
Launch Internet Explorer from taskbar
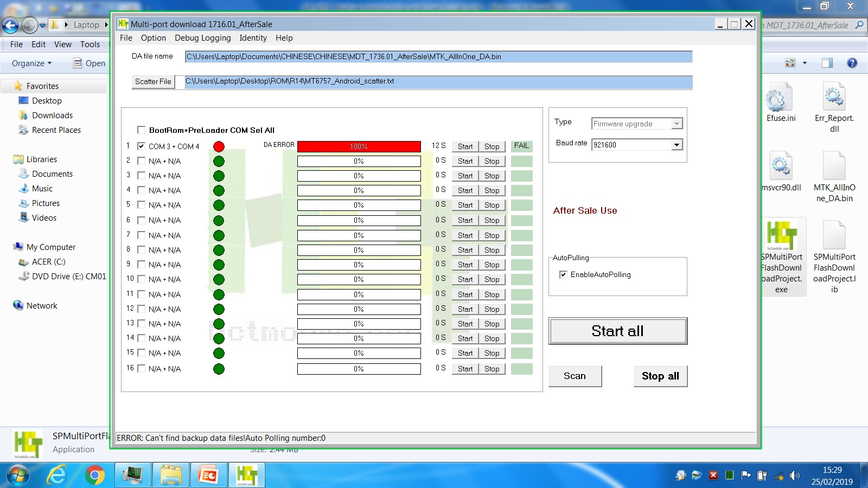(x=56, y=476)
